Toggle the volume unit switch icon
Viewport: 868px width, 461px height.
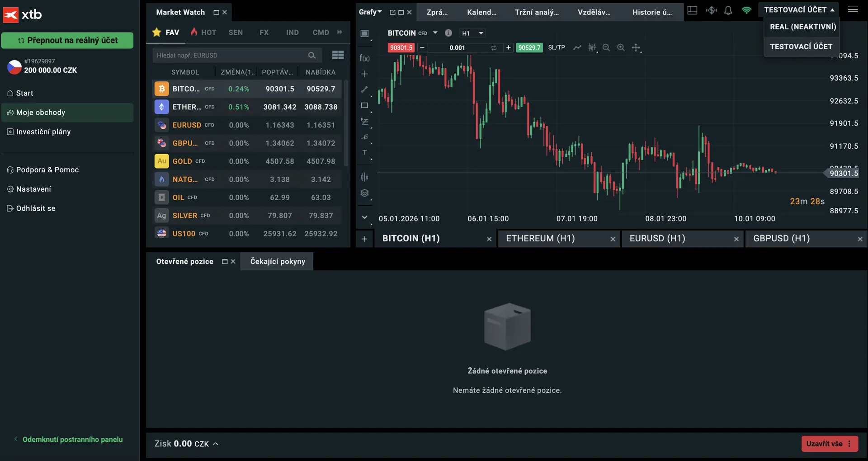[x=494, y=47]
